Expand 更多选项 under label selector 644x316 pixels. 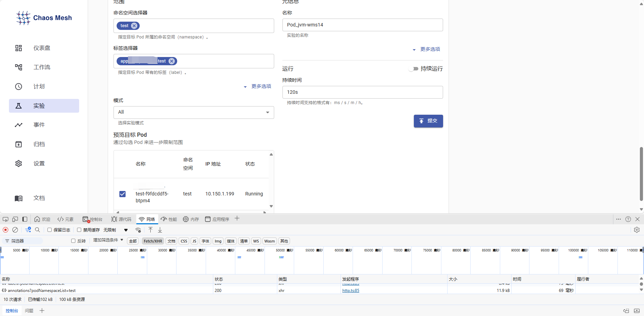pos(258,86)
